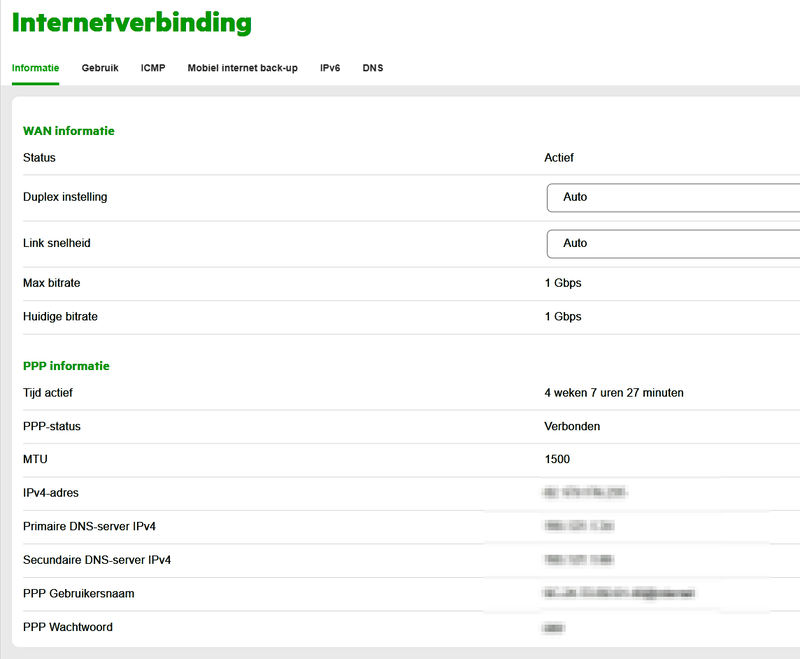Click the Max bitrate label
Screen dimensions: 800x659
tap(52, 283)
